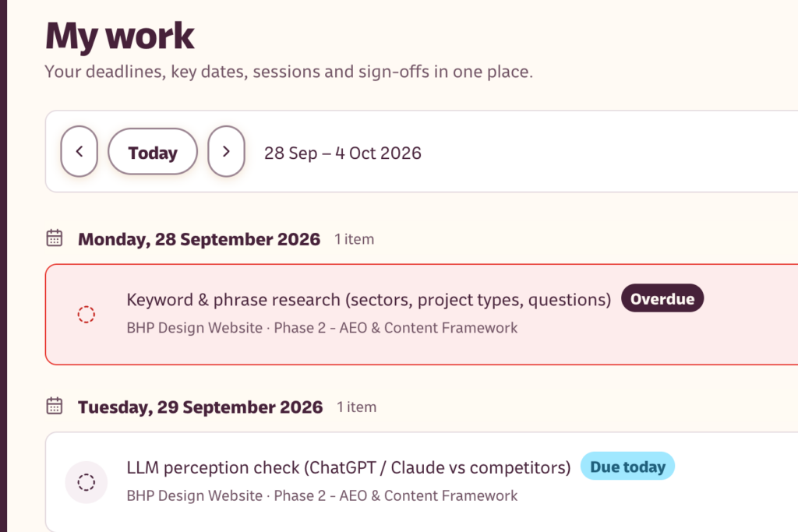
Task: Select the Tuesday, 29 September 2026 heading
Action: [200, 407]
